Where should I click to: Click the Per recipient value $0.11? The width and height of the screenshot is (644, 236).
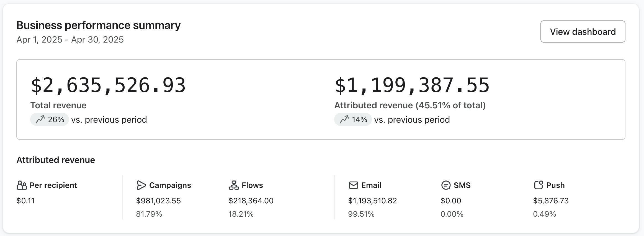[x=25, y=201]
